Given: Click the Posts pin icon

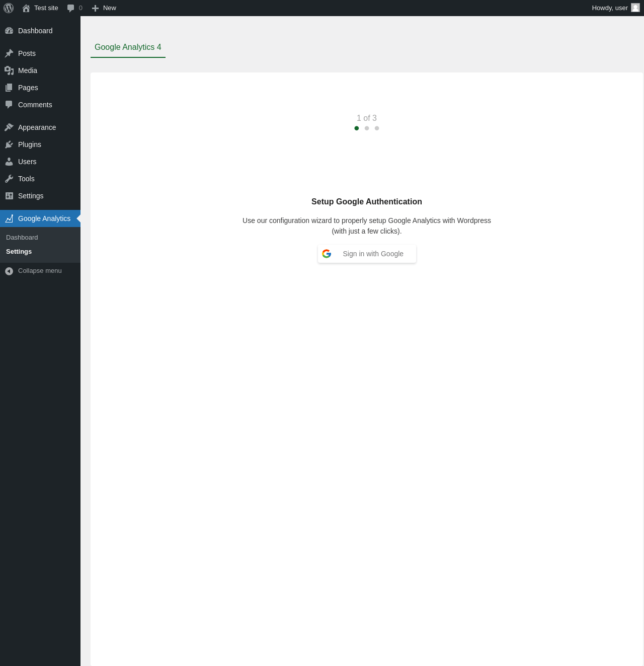Looking at the screenshot, I should pyautogui.click(x=9, y=53).
